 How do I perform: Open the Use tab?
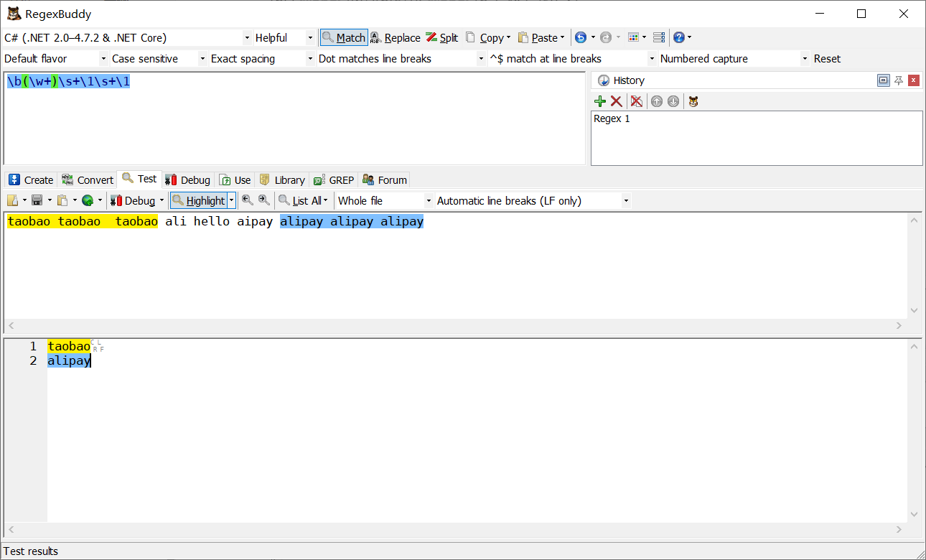235,179
